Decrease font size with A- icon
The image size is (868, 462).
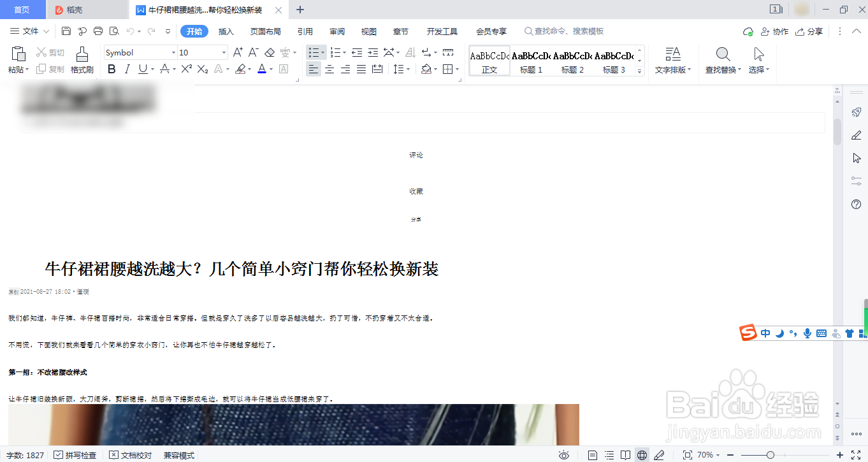point(253,52)
